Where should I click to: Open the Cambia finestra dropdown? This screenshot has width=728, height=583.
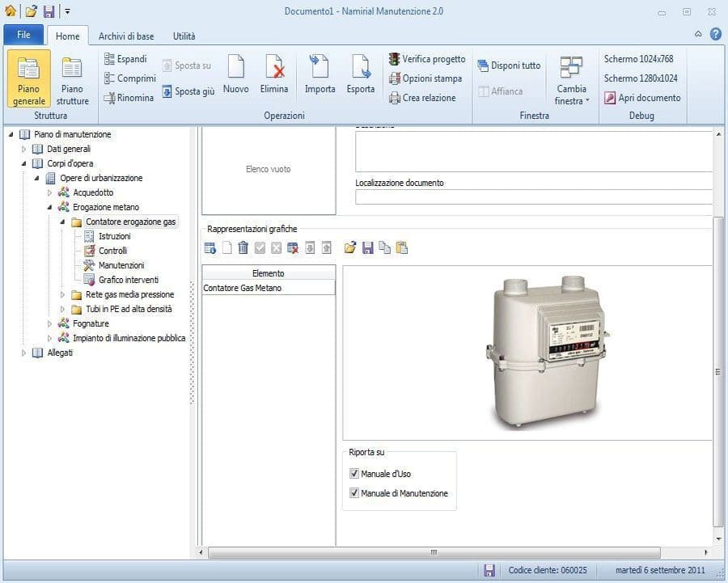pyautogui.click(x=572, y=81)
